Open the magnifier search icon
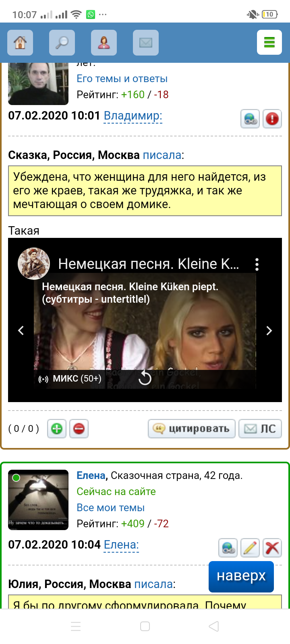Screen dimensions: 290x644 click(x=62, y=42)
